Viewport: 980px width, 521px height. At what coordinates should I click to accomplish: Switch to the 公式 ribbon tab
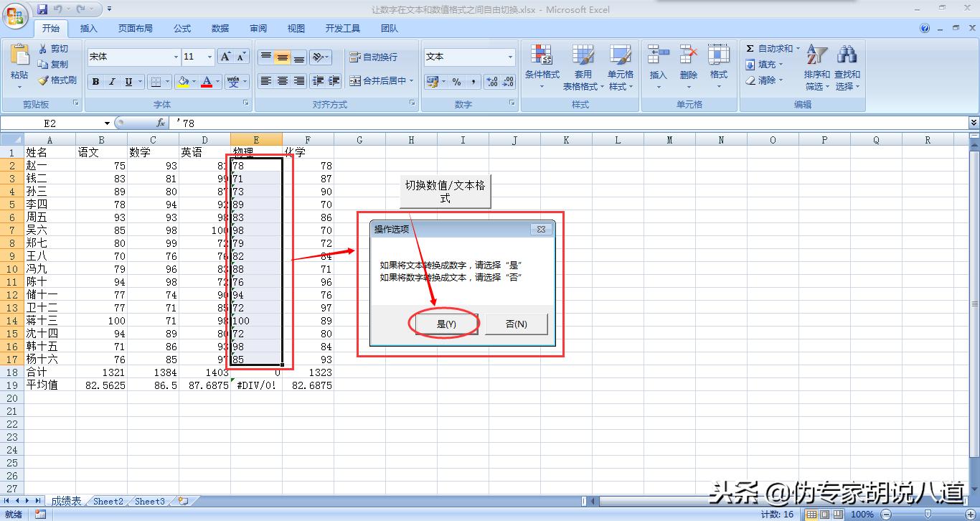point(182,29)
